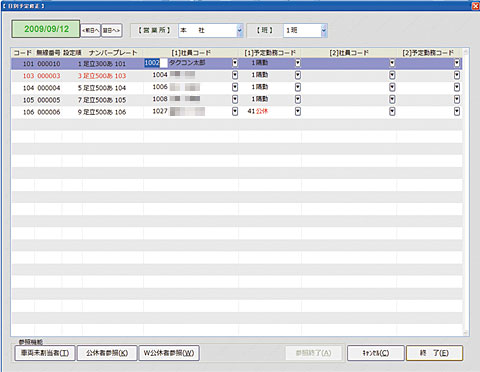Open [1]社員コード dropdown in row 105

click(x=235, y=99)
